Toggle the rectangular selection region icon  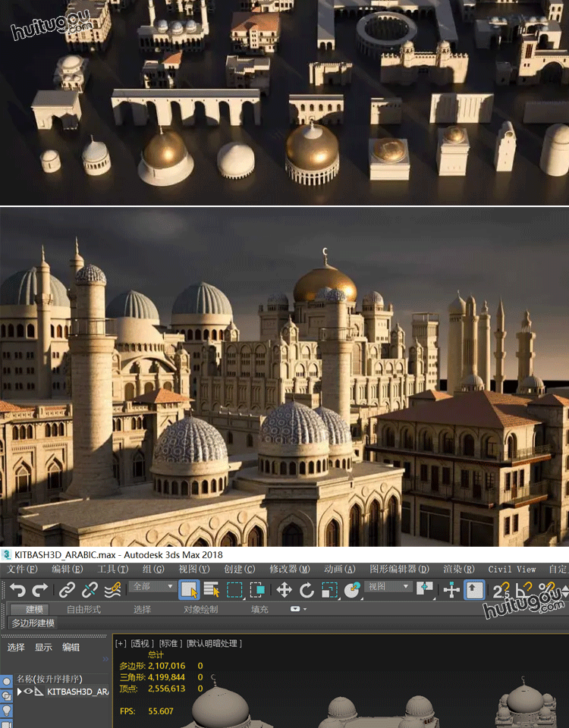[x=235, y=589]
